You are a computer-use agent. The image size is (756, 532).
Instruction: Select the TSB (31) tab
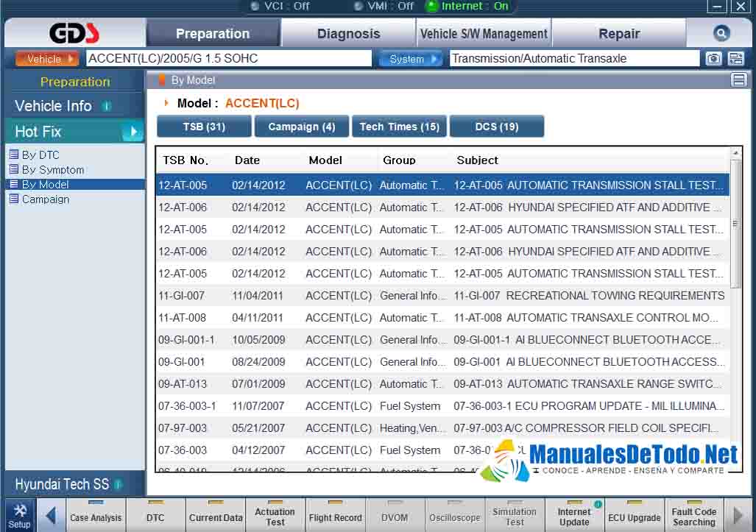tap(204, 127)
